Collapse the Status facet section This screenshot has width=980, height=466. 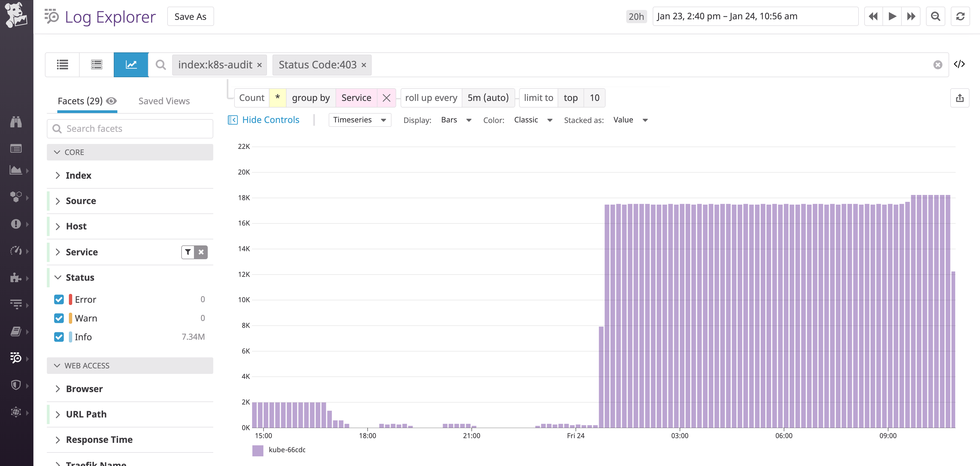(58, 277)
